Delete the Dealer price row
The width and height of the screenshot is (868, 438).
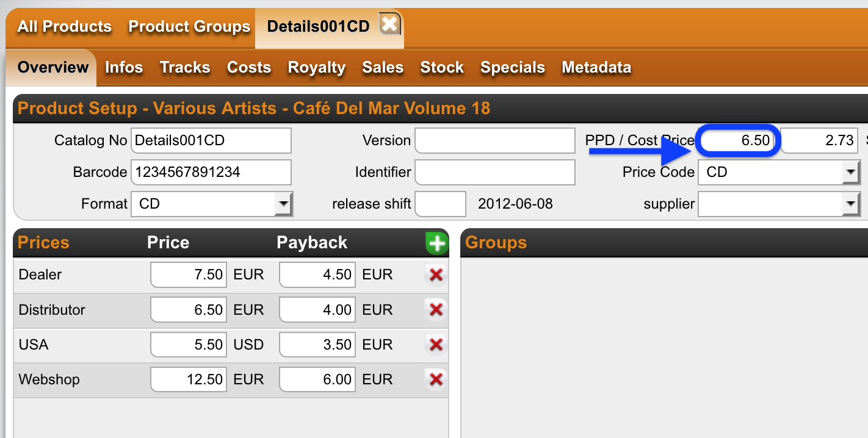coord(436,275)
